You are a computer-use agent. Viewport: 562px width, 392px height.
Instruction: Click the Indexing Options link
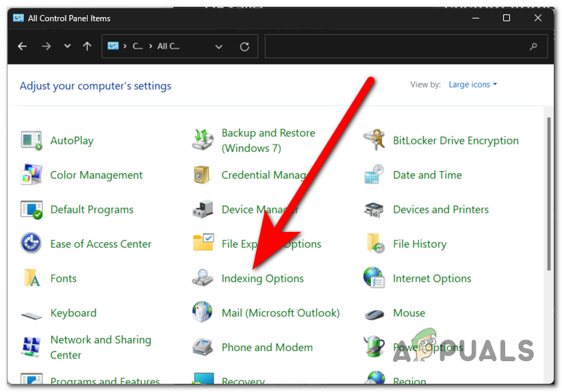coord(262,278)
